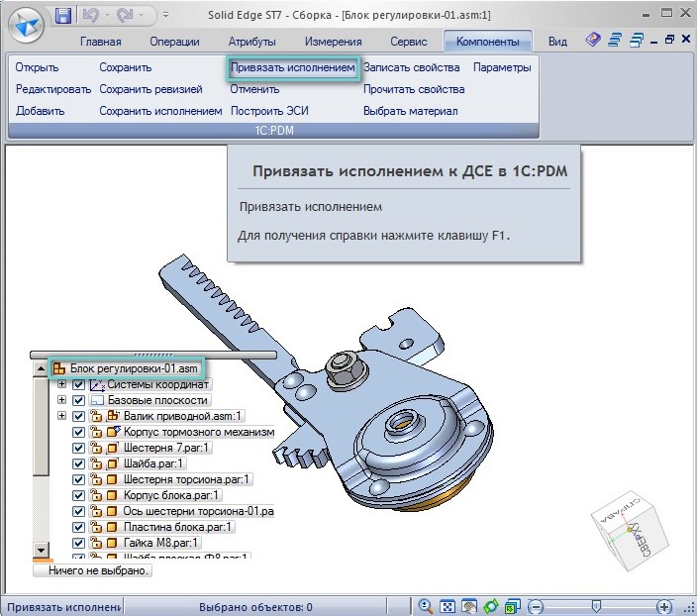Click the PathFinder scroll up arrow

click(41, 368)
